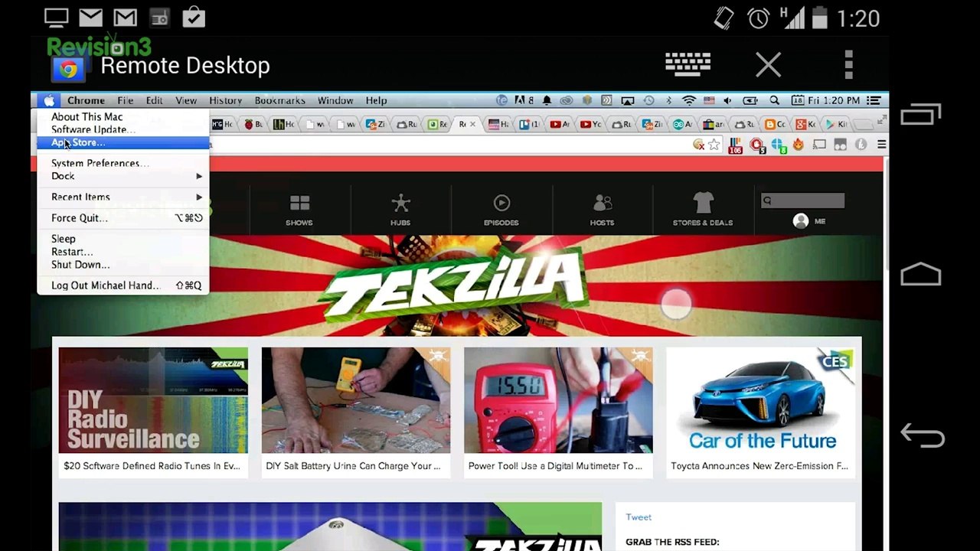Image resolution: width=980 pixels, height=551 pixels.
Task: Open the Mac Notification Center bell icon
Action: [x=547, y=100]
